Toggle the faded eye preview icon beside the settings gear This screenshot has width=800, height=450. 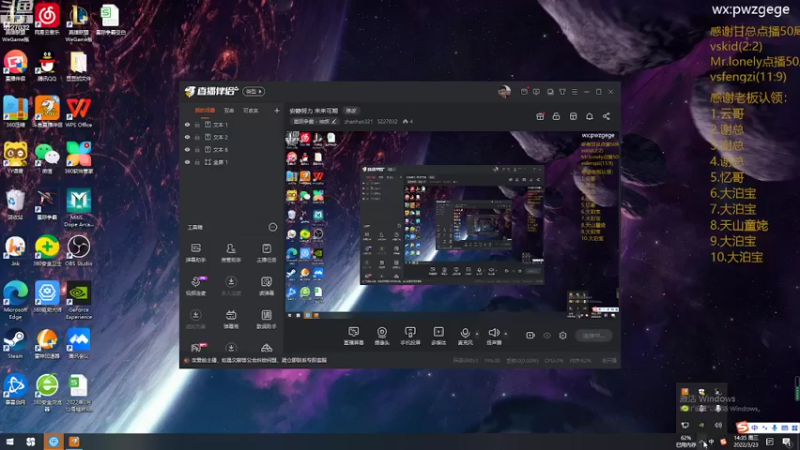click(547, 336)
